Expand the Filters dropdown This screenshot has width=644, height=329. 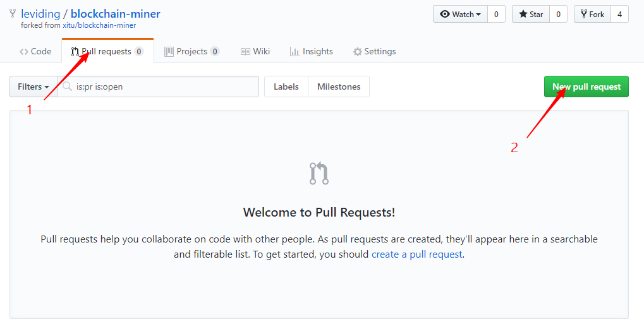click(x=33, y=87)
